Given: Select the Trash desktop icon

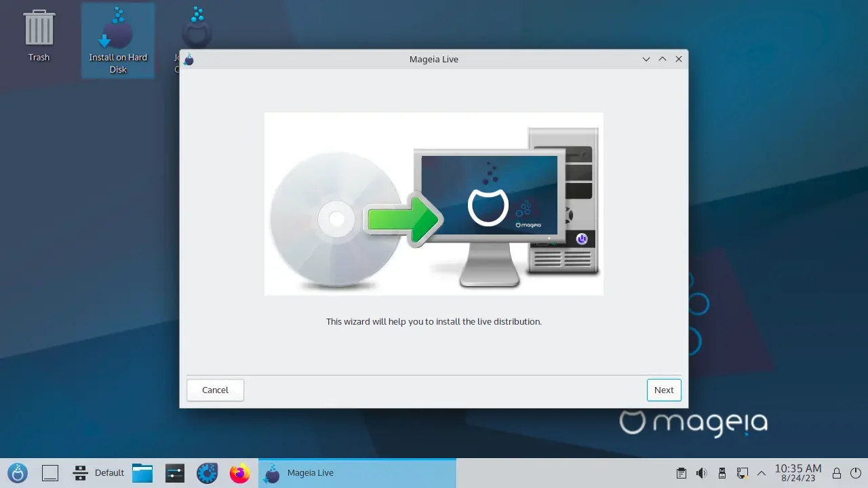Looking at the screenshot, I should click(39, 35).
